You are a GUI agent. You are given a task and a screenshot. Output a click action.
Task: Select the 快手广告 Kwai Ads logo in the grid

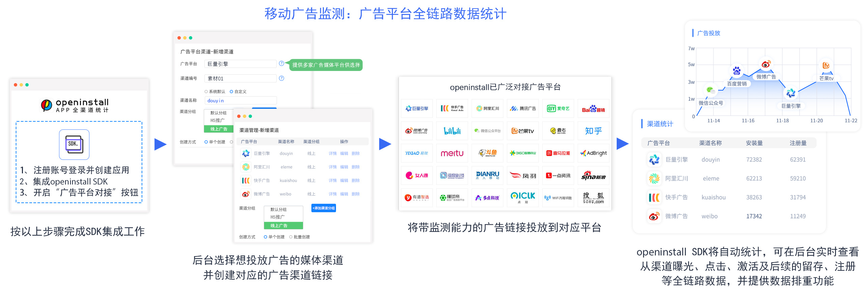452,108
